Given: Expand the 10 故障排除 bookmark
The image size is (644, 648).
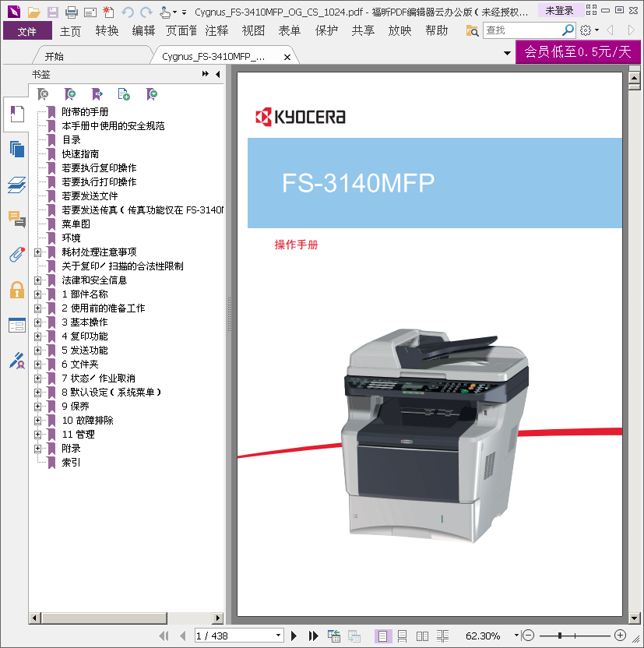Looking at the screenshot, I should (x=37, y=421).
